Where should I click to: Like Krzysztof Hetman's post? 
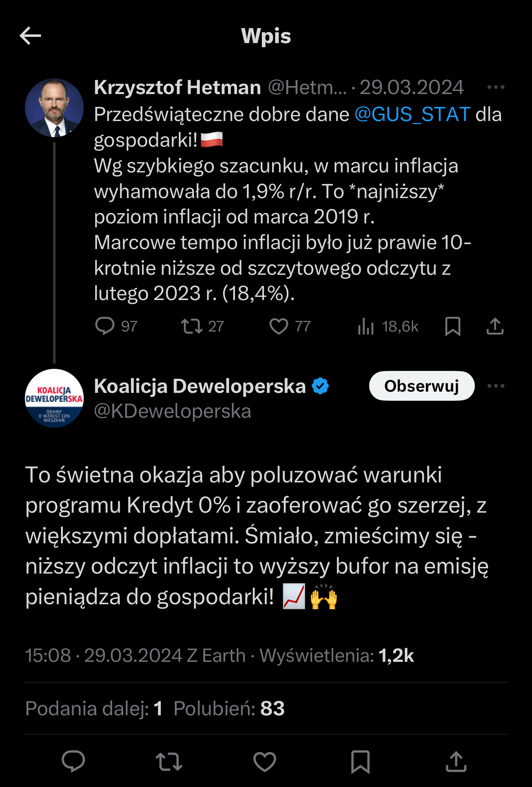point(279,326)
